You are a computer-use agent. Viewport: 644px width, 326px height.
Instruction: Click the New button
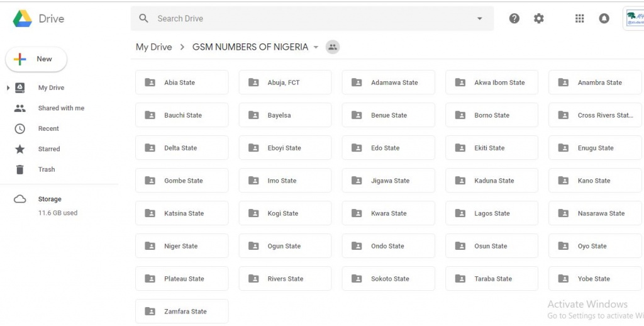coord(36,59)
